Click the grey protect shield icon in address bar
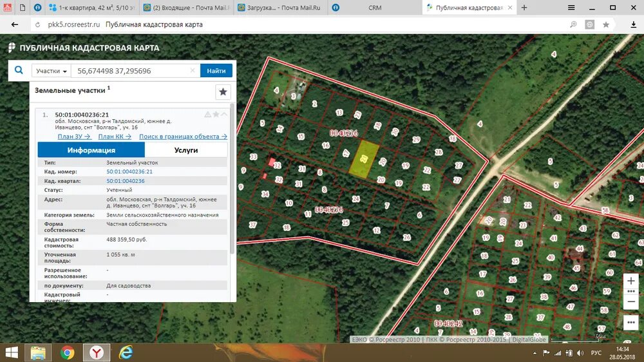This screenshot has width=644, height=362. point(589,24)
